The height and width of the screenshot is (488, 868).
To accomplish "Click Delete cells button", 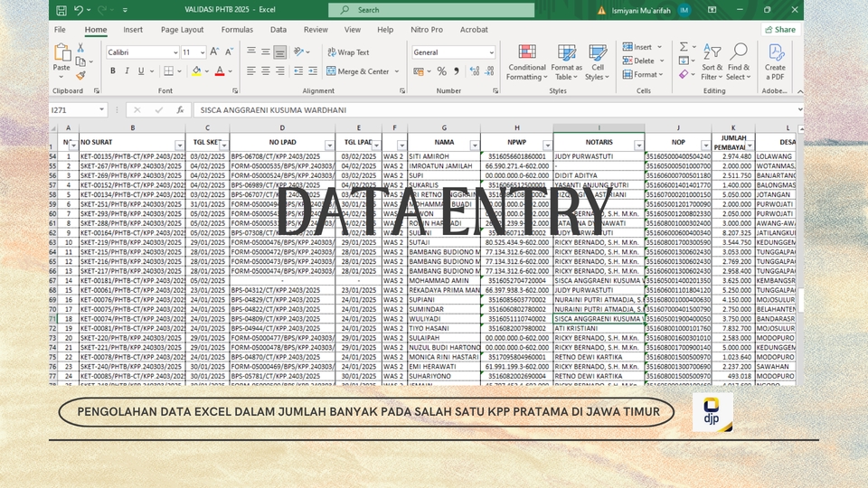I will pyautogui.click(x=638, y=61).
